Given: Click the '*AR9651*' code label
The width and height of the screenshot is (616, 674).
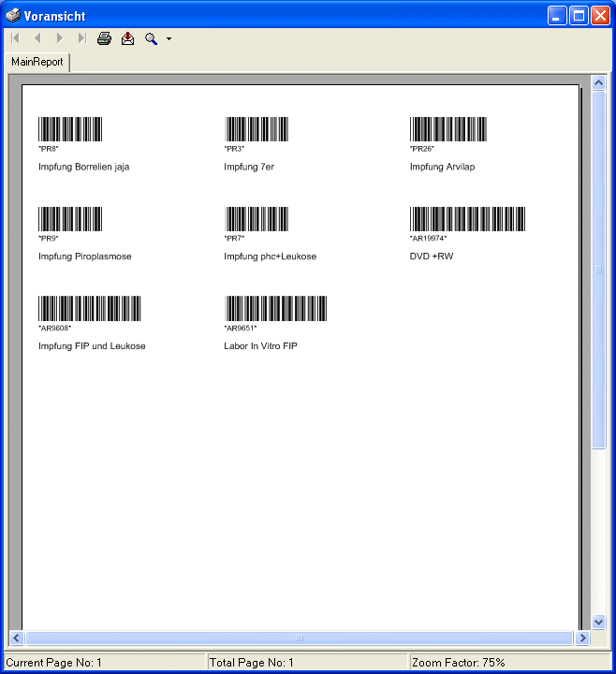Looking at the screenshot, I should [241, 328].
